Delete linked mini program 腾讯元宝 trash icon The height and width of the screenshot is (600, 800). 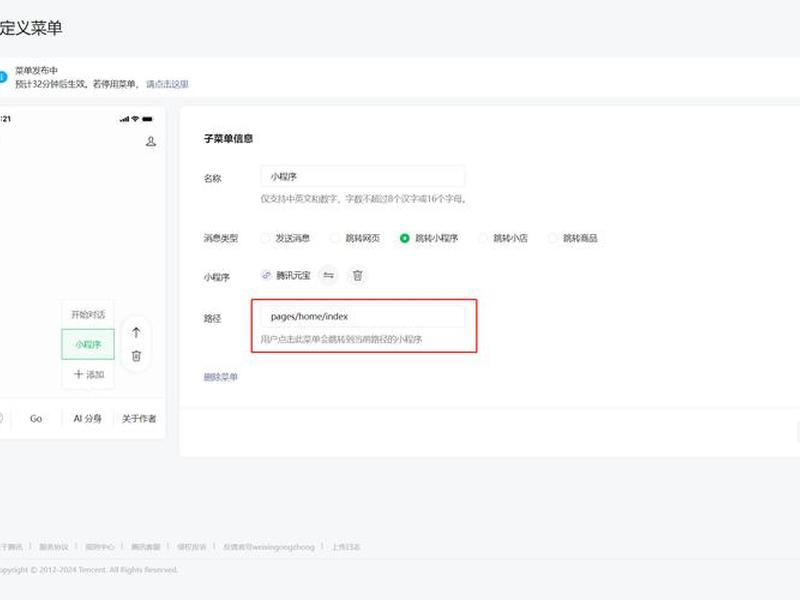(358, 276)
